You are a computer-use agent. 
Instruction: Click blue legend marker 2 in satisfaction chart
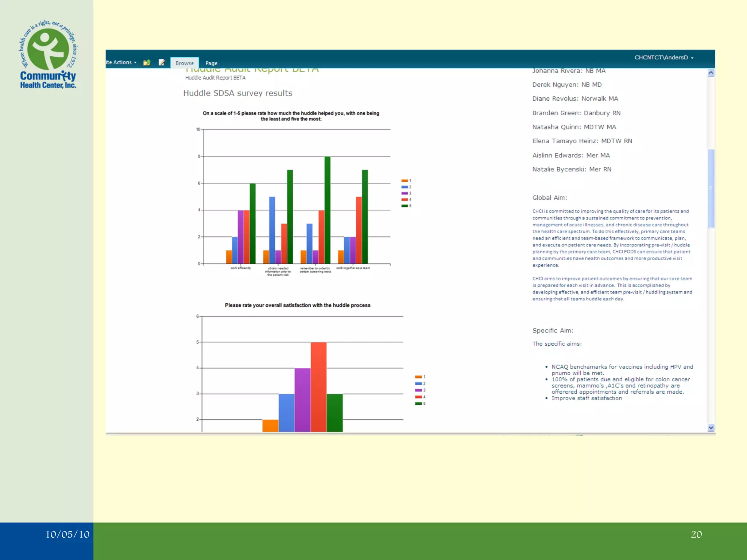(418, 384)
